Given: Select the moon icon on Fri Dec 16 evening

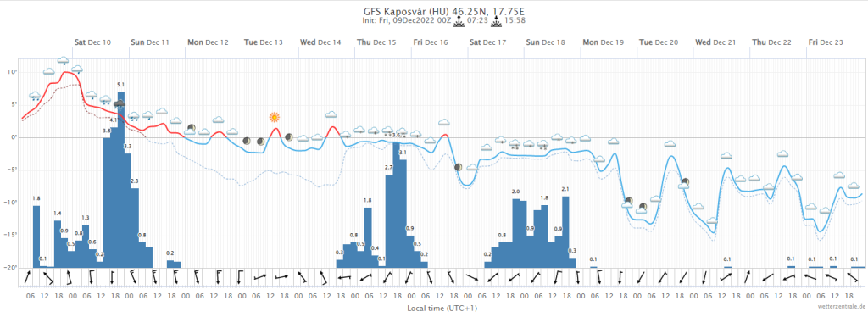Looking at the screenshot, I should click(459, 167).
